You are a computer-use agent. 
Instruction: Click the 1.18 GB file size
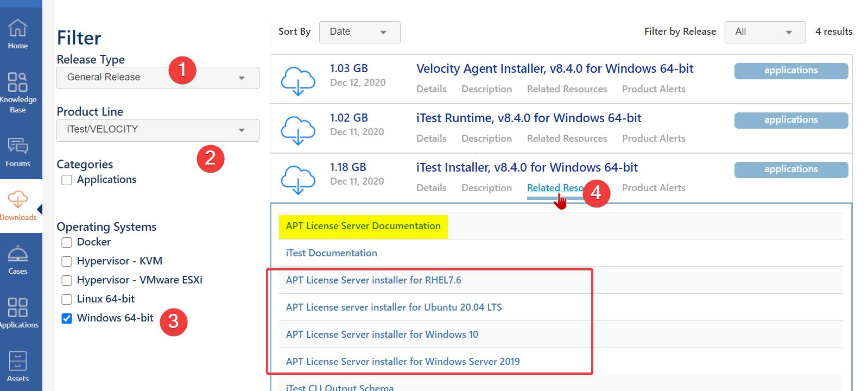click(x=348, y=167)
